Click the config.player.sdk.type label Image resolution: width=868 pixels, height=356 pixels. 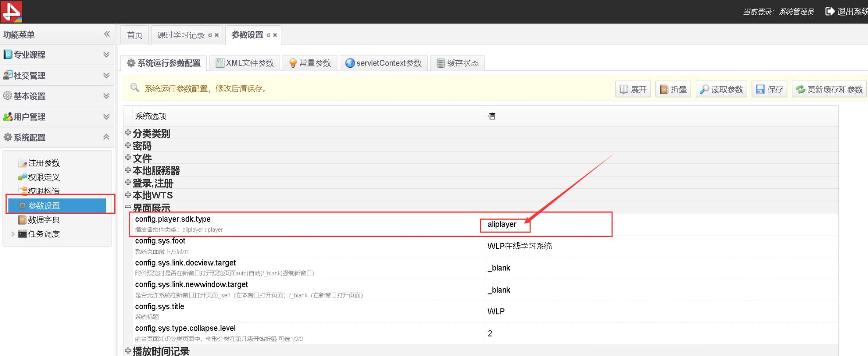click(173, 219)
